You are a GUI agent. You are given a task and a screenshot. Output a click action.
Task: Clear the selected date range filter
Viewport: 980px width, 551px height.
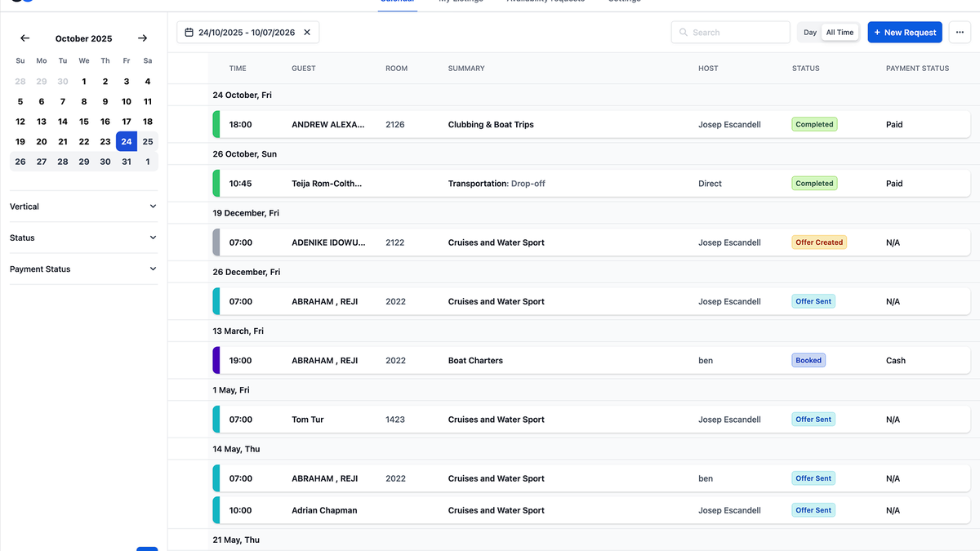[307, 33]
